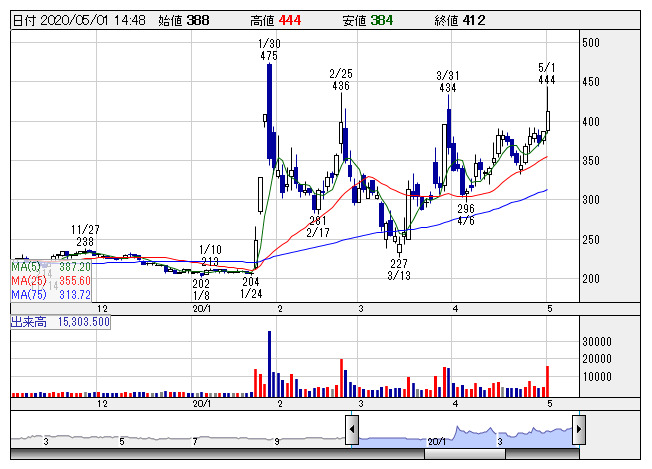The height and width of the screenshot is (469, 652).
Task: Click the MA(5) 387.20 legend entry
Action: click(x=51, y=267)
